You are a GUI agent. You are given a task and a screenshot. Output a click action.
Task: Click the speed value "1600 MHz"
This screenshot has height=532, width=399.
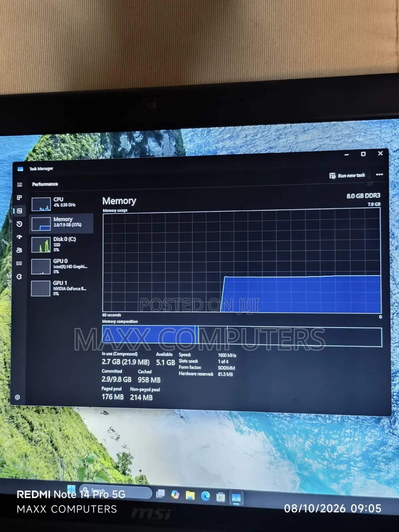(x=227, y=355)
